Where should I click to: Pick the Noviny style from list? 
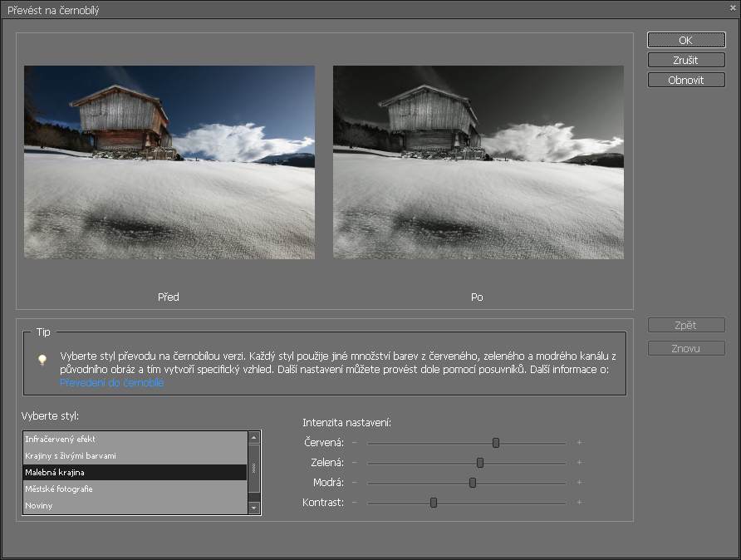(x=135, y=505)
